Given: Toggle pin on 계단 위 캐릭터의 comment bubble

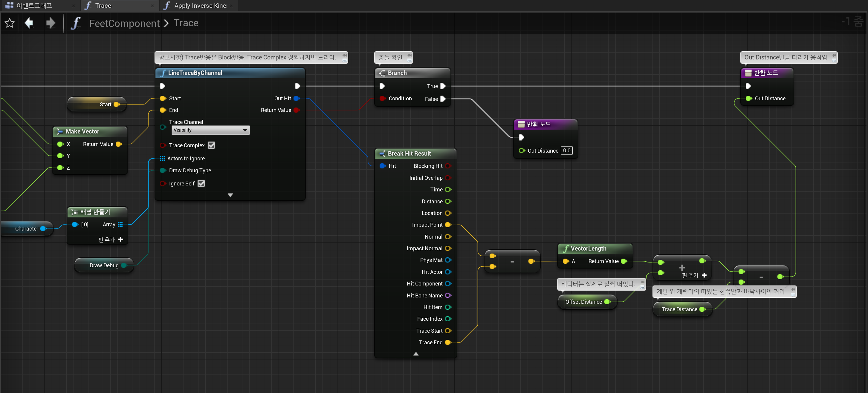Looking at the screenshot, I should pyautogui.click(x=793, y=289).
